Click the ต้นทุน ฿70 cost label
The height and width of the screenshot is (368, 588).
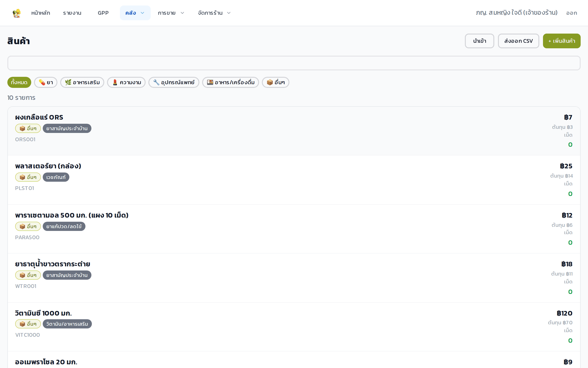click(560, 322)
